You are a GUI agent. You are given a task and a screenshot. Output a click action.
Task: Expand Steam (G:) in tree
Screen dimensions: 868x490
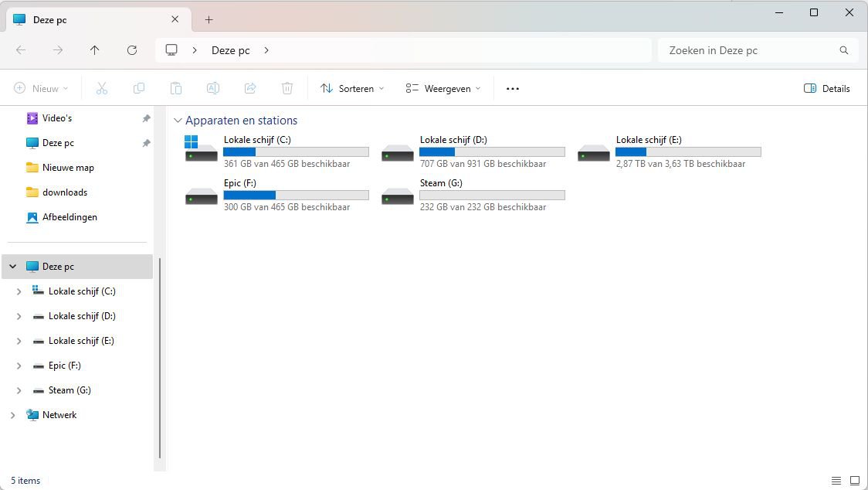coord(19,390)
